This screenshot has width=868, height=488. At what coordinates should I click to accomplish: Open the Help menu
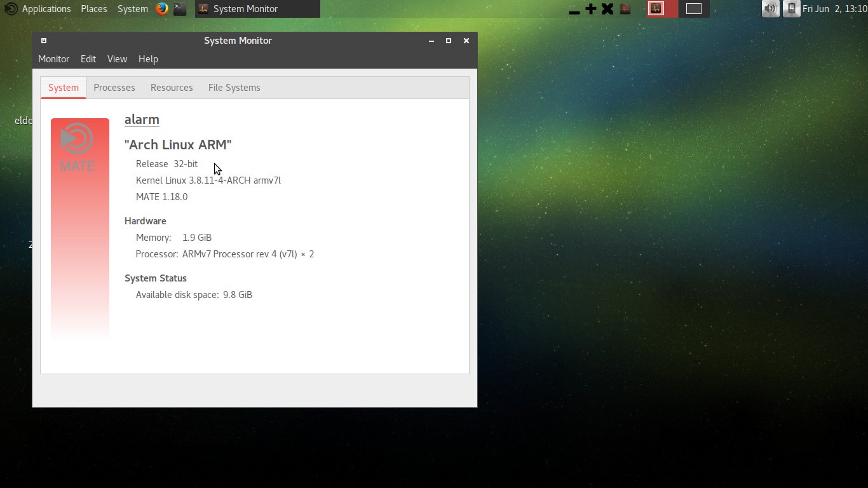[148, 59]
